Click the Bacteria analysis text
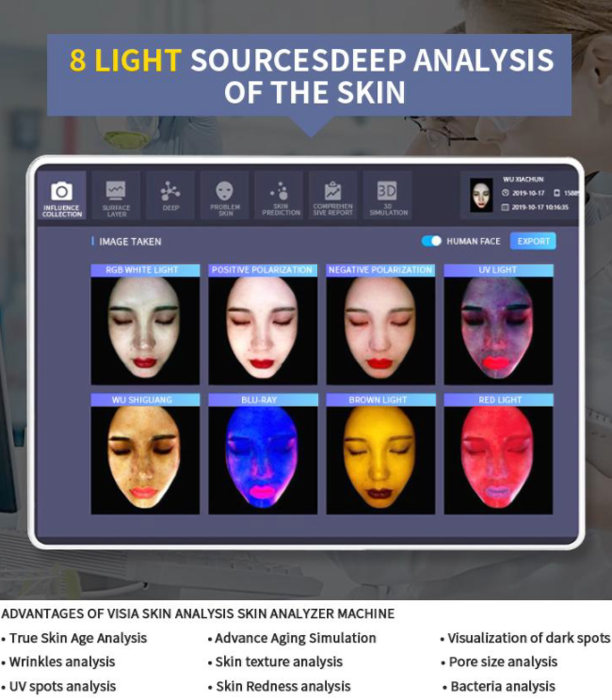The image size is (612, 700). (503, 686)
